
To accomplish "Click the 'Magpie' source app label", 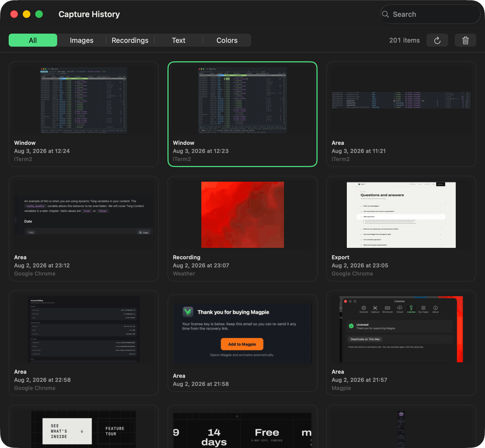I will 341,388.
